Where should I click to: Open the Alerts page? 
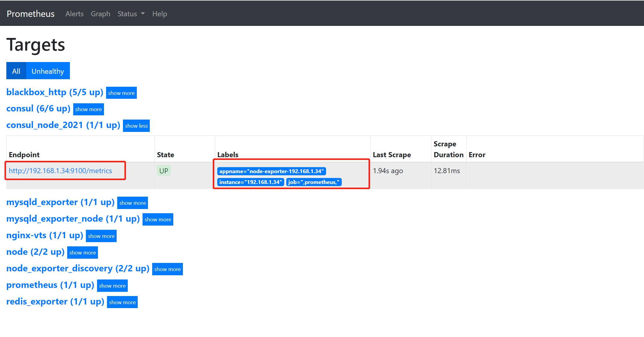click(x=74, y=14)
